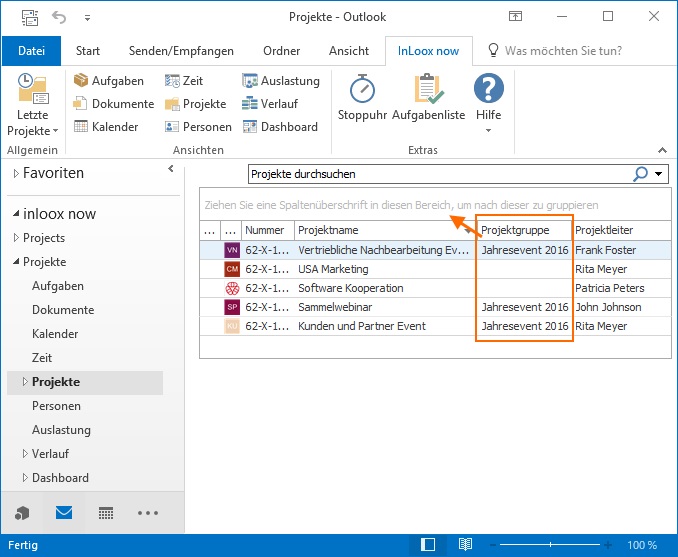This screenshot has width=678, height=557.
Task: Open Letzte Projekte ribbon button
Action: point(32,105)
